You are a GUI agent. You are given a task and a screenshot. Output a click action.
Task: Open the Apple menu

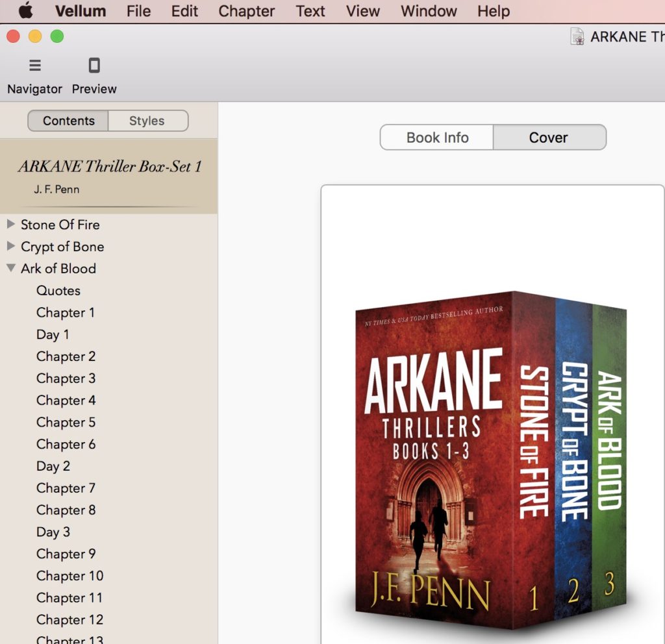[x=25, y=11]
